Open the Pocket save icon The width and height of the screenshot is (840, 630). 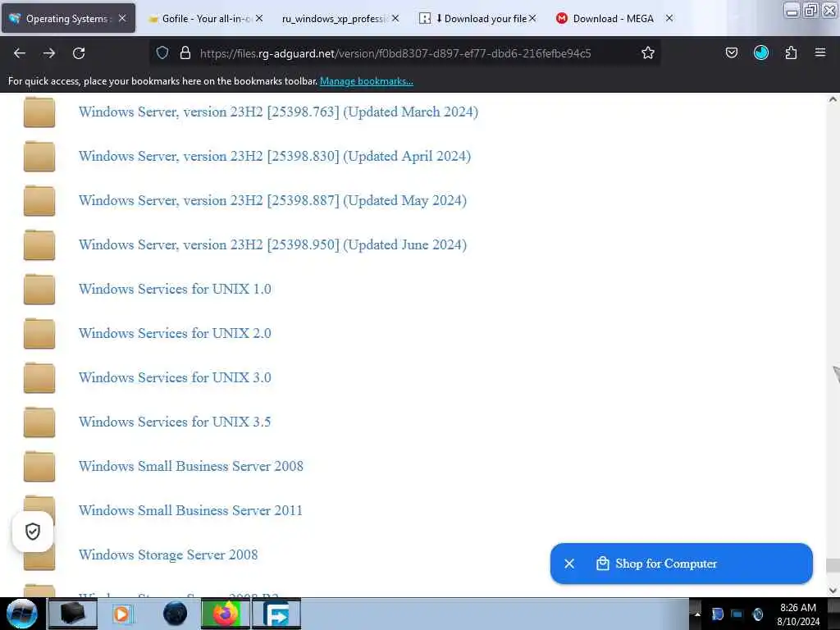(x=731, y=52)
